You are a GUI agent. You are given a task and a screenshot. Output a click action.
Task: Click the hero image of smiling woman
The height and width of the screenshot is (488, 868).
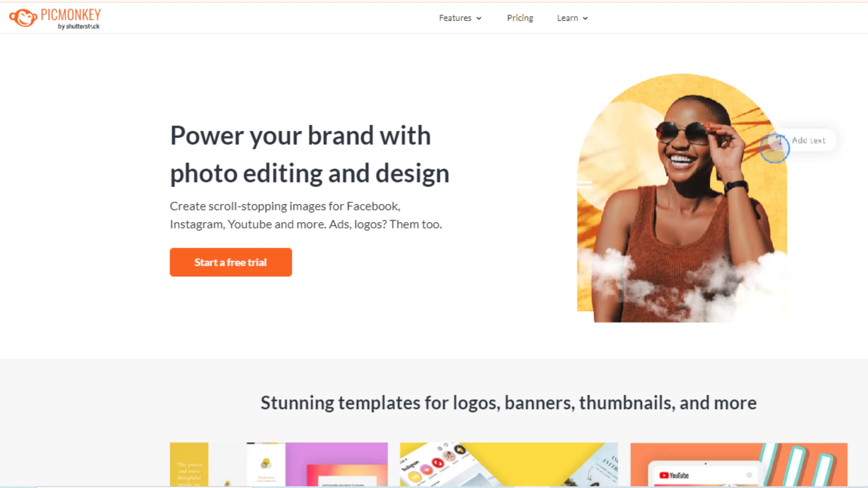(x=682, y=198)
